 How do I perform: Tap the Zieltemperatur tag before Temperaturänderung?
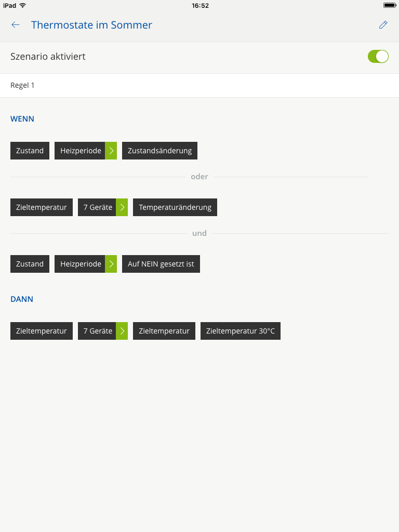click(x=42, y=207)
